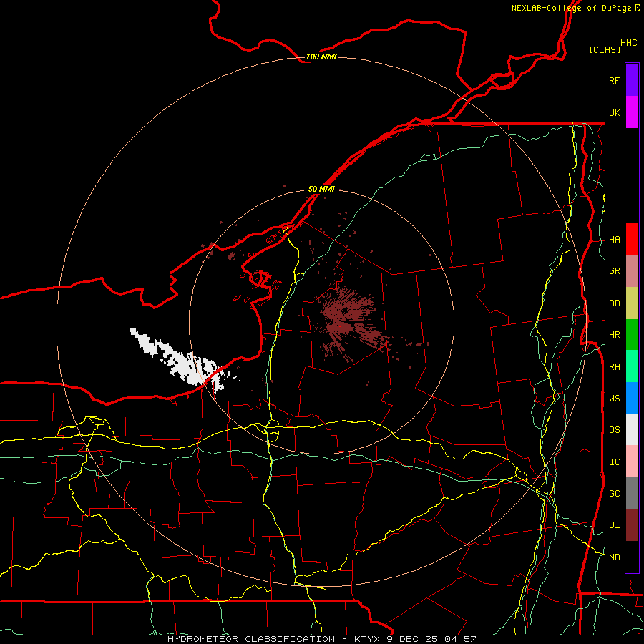
Task: Click the RA legend label
Action: tap(614, 367)
